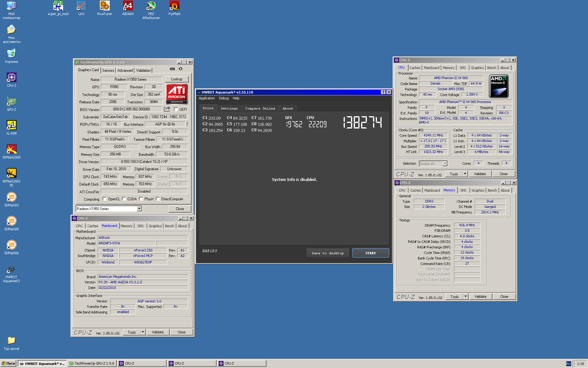Switch to the Sensors tab in GPU-Z
The height and width of the screenshot is (368, 588).
pos(108,70)
